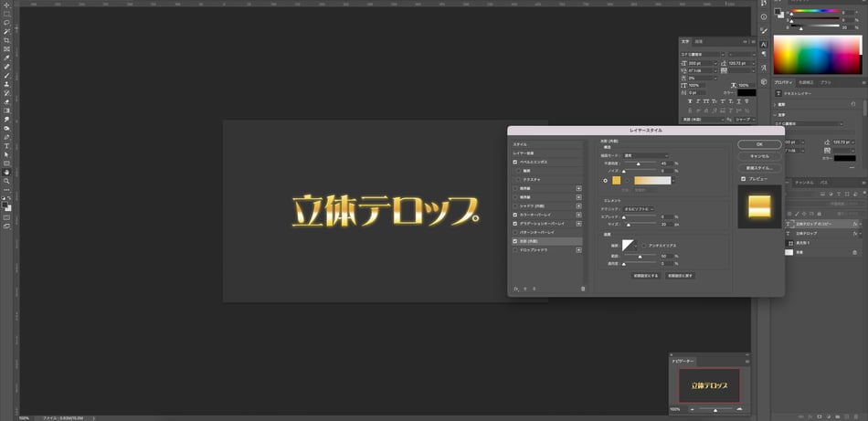Select the Crop tool

(x=6, y=40)
